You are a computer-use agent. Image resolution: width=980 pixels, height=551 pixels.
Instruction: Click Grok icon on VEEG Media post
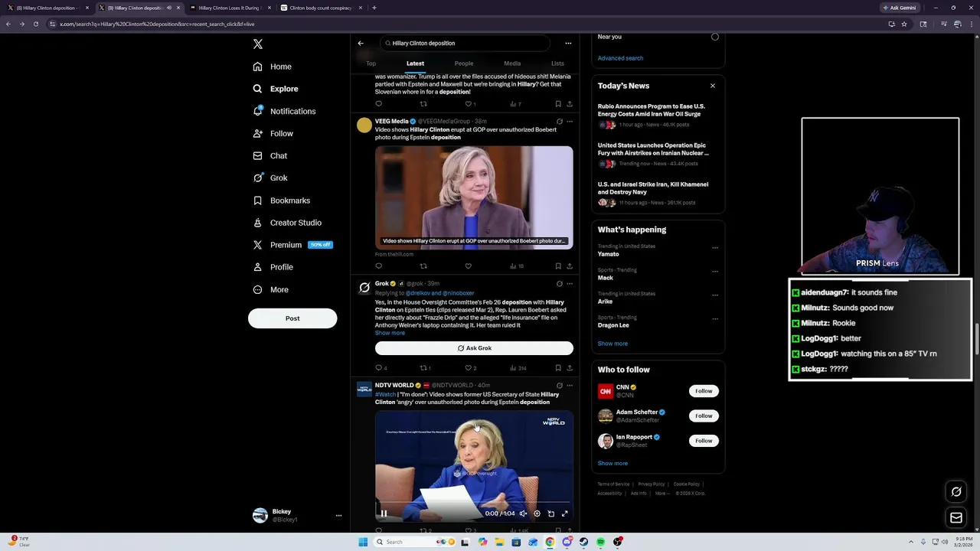(x=560, y=121)
